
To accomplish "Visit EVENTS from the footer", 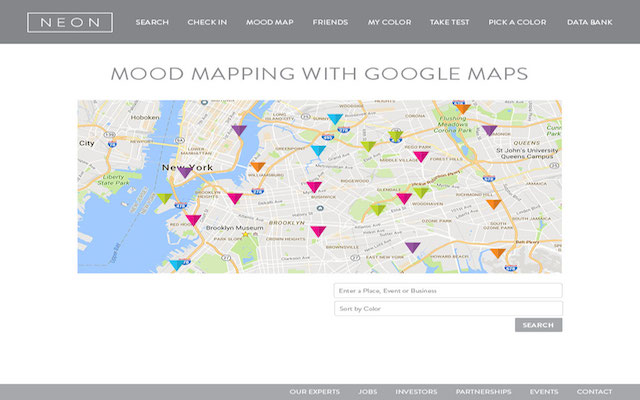I will pyautogui.click(x=544, y=392).
